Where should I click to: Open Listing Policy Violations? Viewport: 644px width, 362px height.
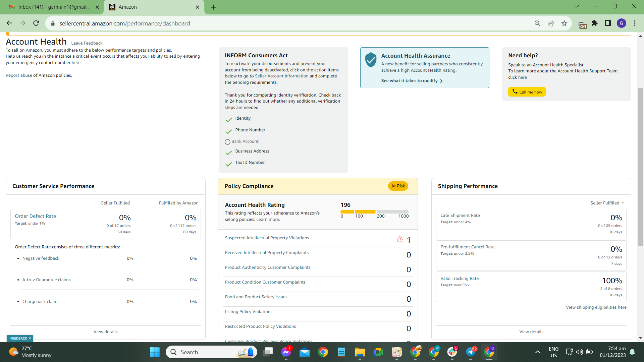[249, 312]
